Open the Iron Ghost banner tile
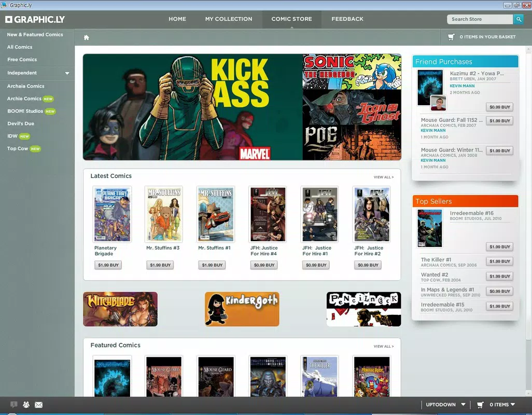532x415 pixels. 352,107
